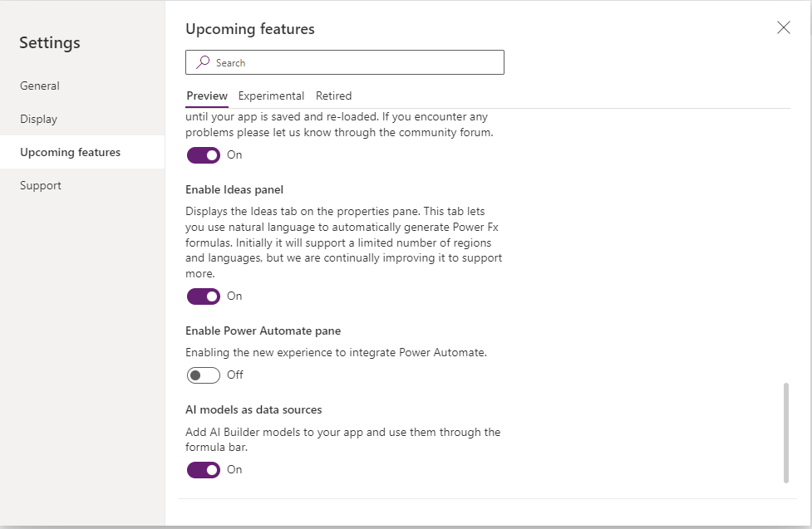Image resolution: width=812 pixels, height=529 pixels.
Task: Click the search magnifier icon
Action: (x=203, y=62)
